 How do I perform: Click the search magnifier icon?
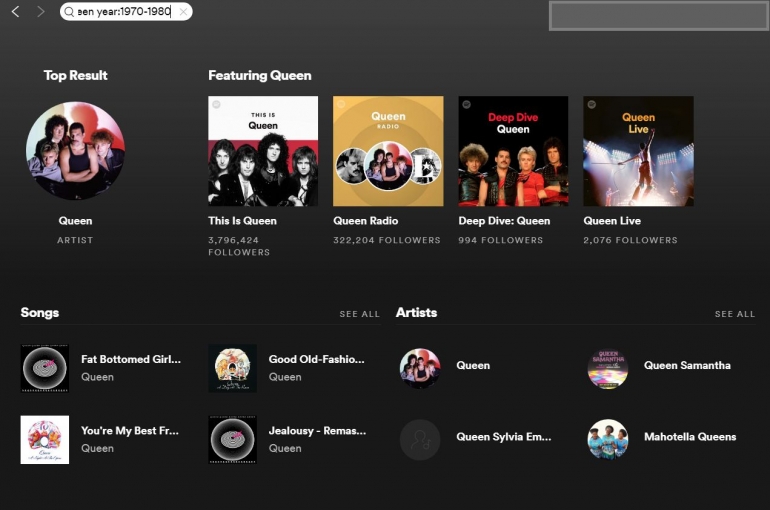tap(69, 12)
